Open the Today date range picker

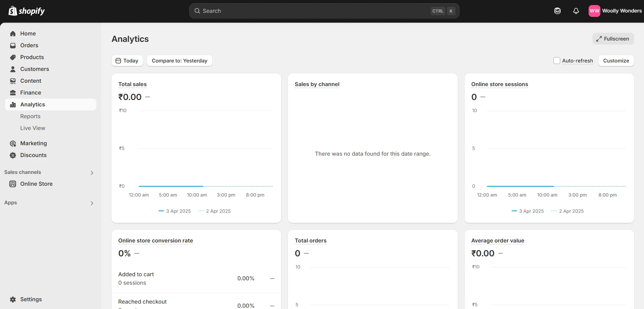[x=127, y=61]
